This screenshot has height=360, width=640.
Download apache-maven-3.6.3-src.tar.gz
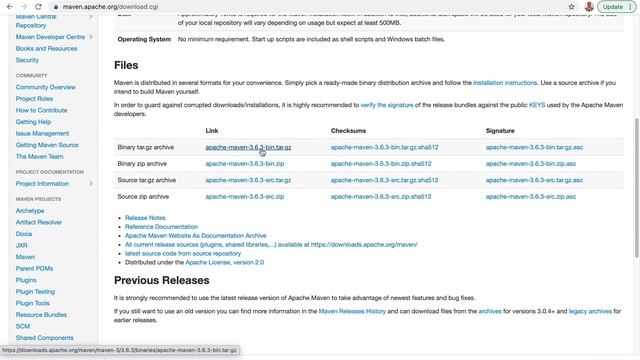(248, 180)
